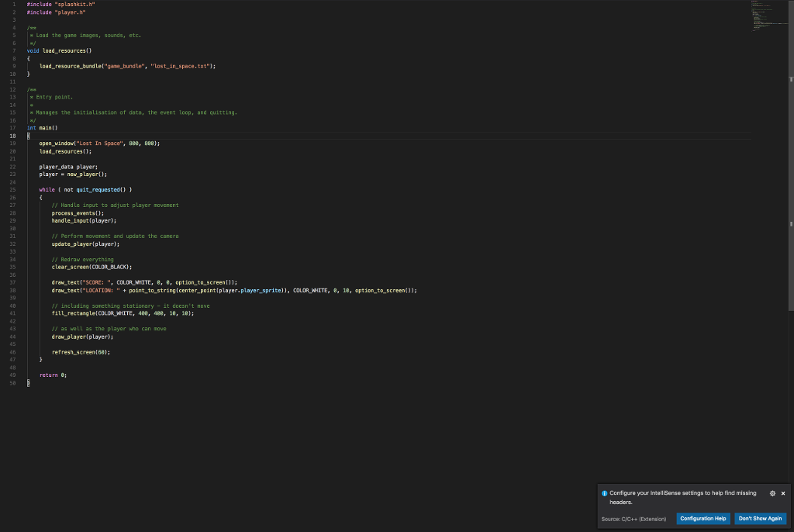Close the IntelliSense notification
Viewport: 794px width, 532px height.
[783, 493]
